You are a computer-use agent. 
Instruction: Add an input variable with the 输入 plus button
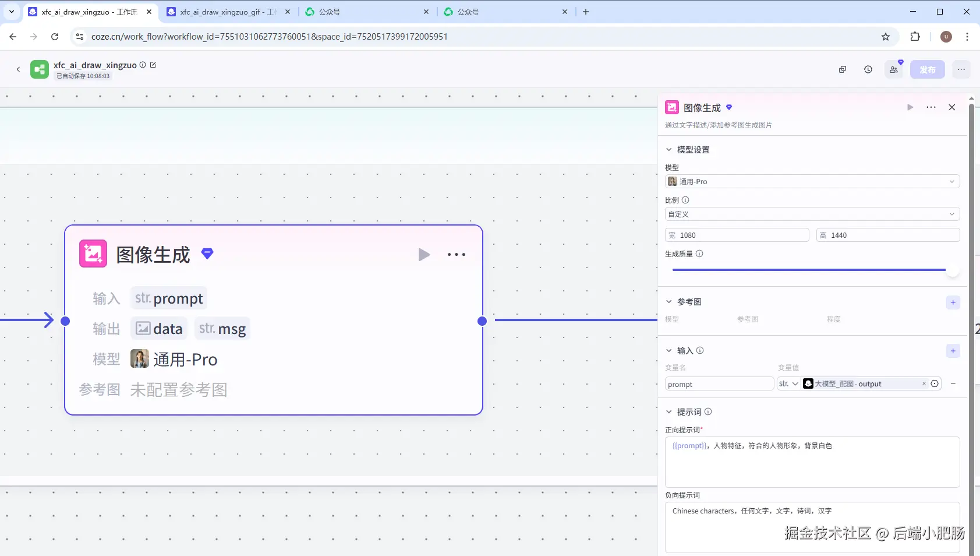[x=953, y=351]
